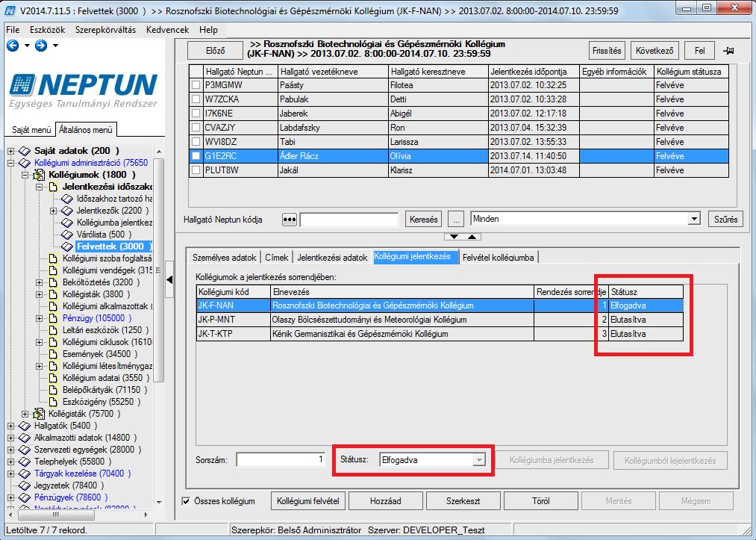Click the Saját adatok book icon
The image size is (756, 540).
(24, 151)
